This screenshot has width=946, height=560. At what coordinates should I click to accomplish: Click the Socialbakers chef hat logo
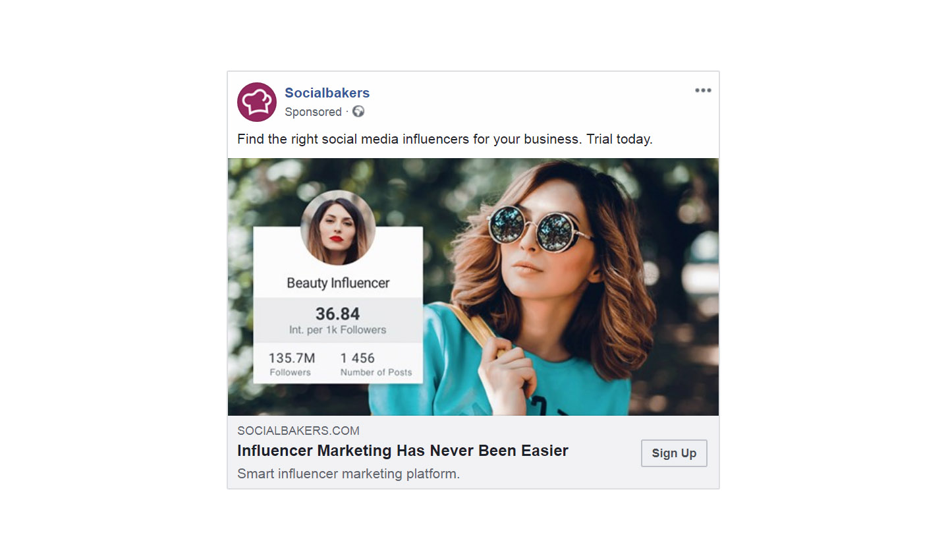click(257, 102)
